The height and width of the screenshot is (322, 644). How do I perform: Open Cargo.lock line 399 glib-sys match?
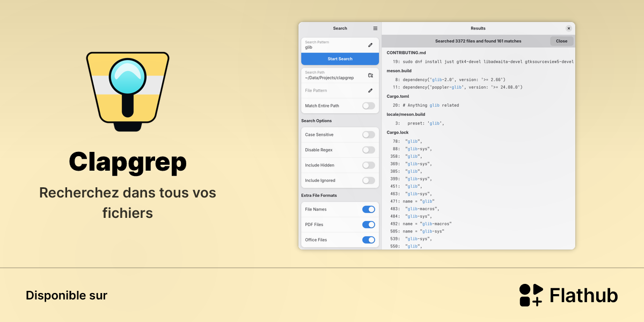(x=411, y=179)
